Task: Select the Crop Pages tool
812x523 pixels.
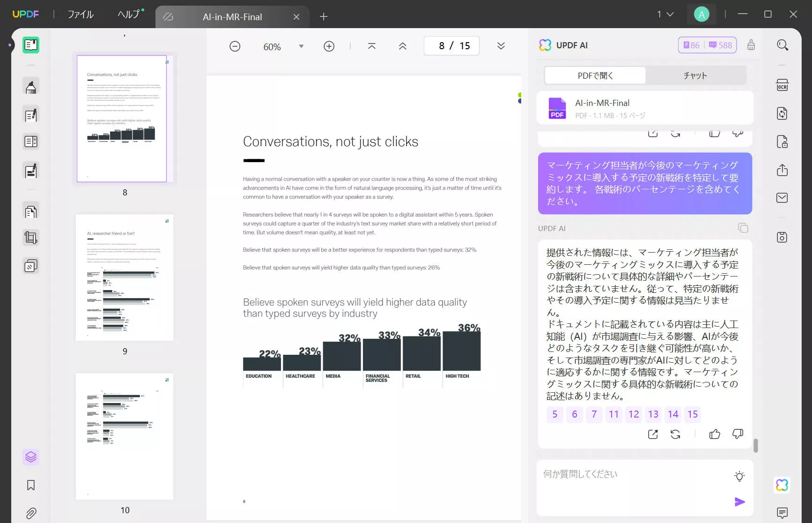Action: (x=31, y=238)
